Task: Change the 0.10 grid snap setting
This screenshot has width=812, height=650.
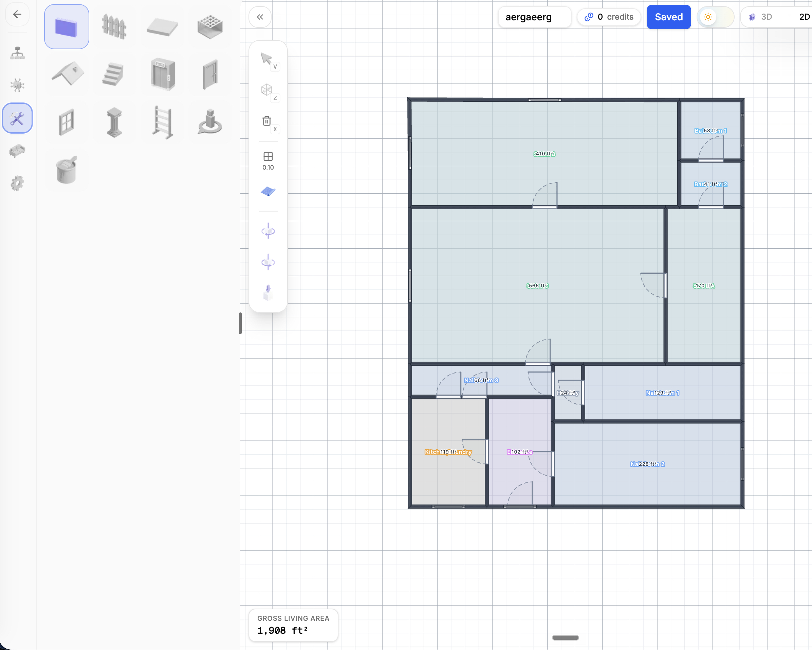Action: 268,160
